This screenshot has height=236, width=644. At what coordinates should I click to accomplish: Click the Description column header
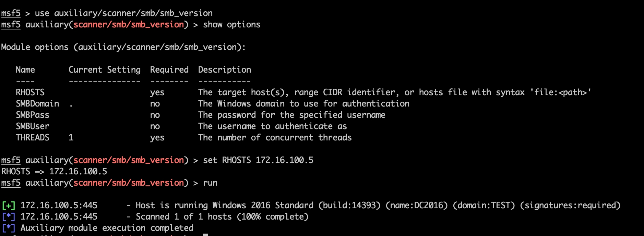(225, 70)
